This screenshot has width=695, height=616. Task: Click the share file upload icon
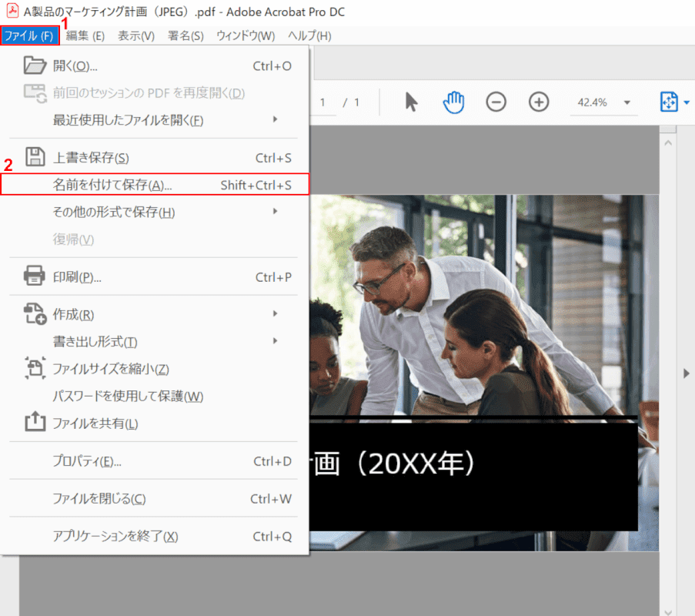click(x=35, y=421)
